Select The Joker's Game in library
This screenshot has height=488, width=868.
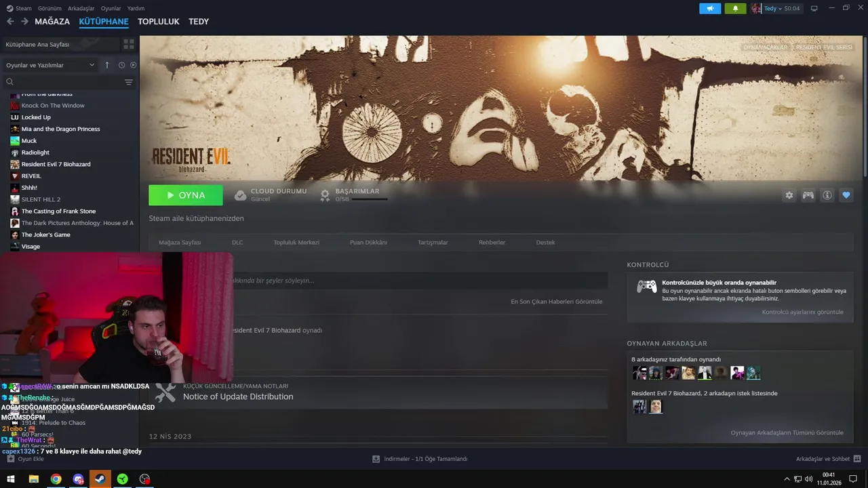[x=45, y=235]
